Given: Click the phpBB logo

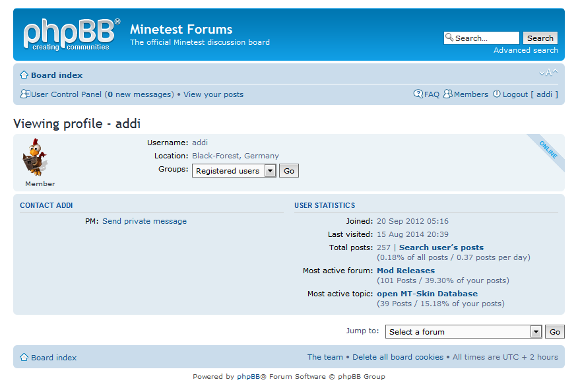Looking at the screenshot, I should [x=72, y=34].
